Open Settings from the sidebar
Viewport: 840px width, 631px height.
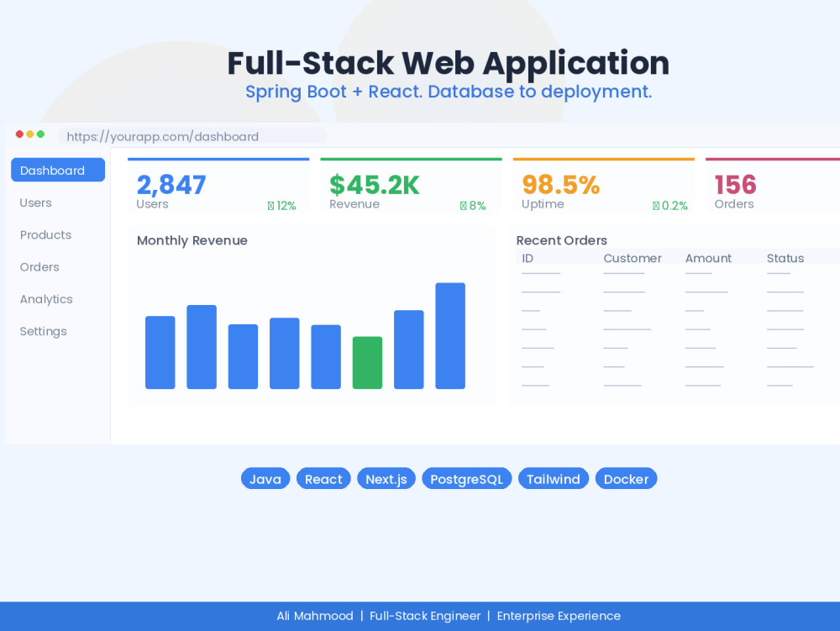click(44, 331)
